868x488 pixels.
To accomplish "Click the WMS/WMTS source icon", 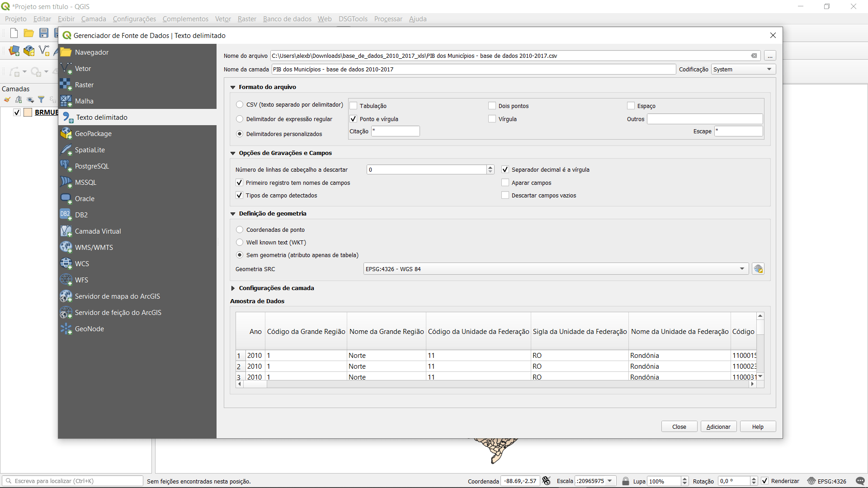I will tap(66, 247).
